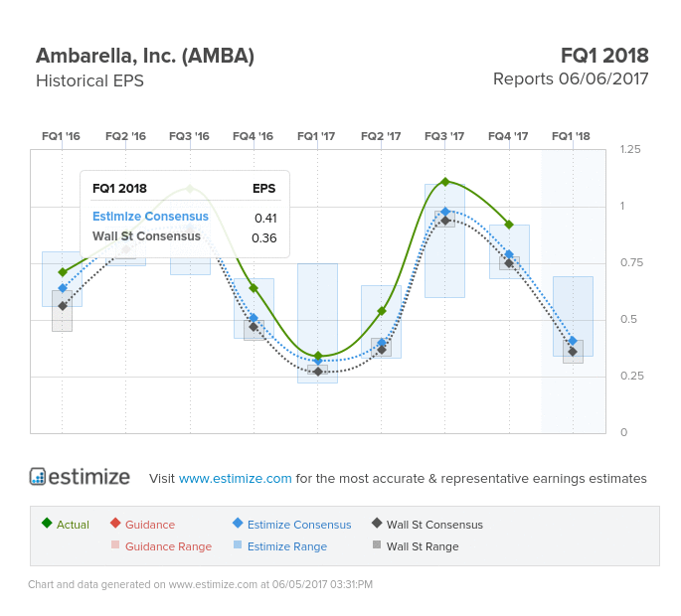Screen dimensions: 681x616
Task: Click the FQ2 '17 green Actual data point
Action: tap(382, 311)
